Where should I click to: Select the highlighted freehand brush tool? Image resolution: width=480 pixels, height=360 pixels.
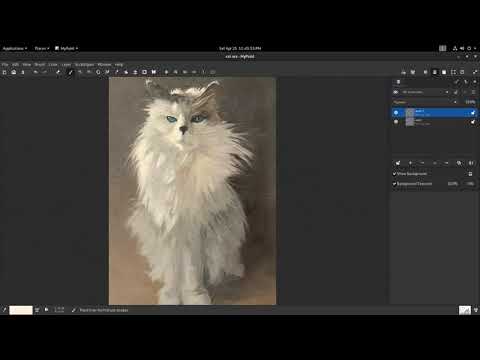[70, 72]
